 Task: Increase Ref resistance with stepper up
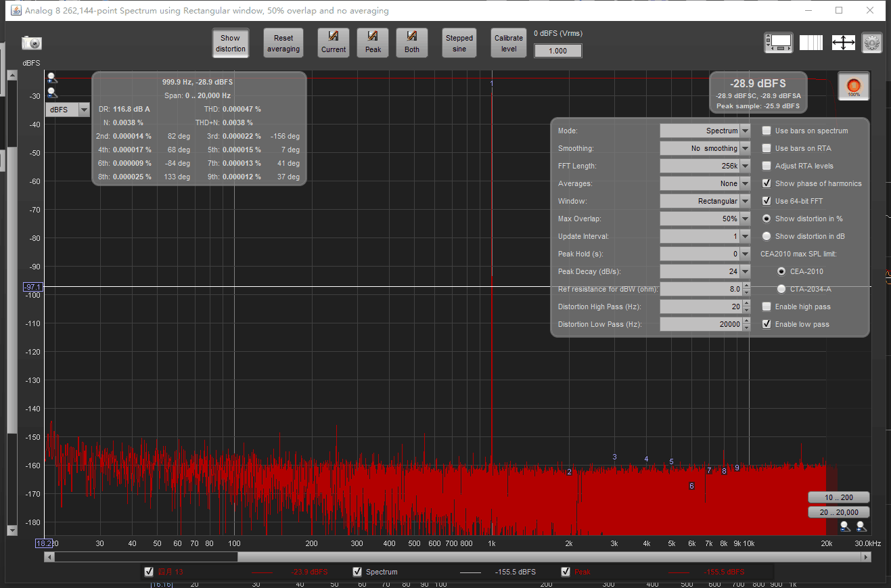point(746,286)
